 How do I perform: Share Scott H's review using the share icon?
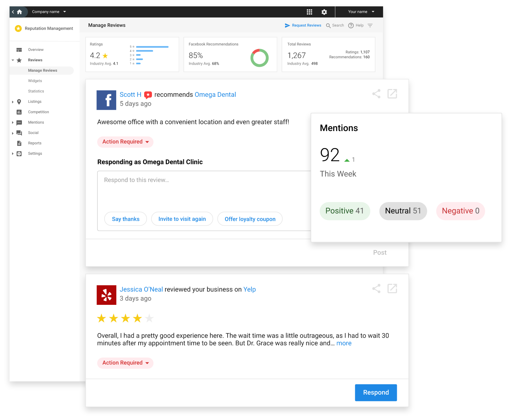pyautogui.click(x=376, y=94)
